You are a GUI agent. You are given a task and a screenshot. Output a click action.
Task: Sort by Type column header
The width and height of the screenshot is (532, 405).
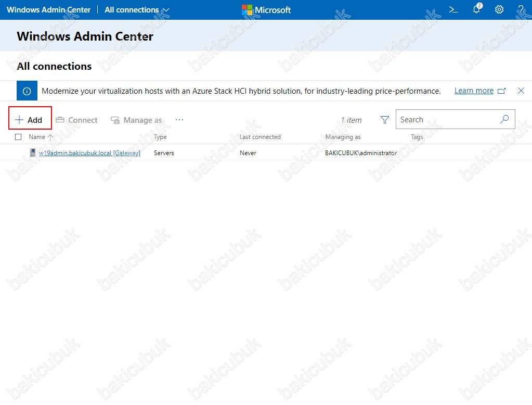(x=160, y=136)
